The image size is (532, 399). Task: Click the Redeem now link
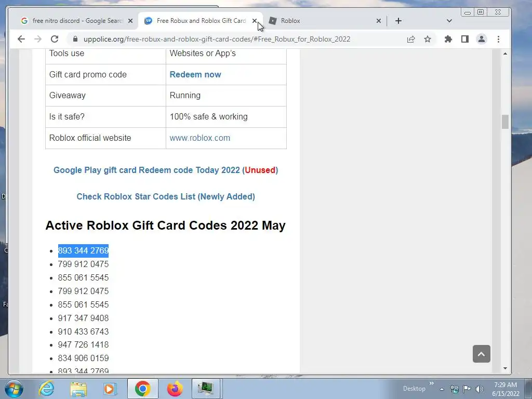[195, 75]
